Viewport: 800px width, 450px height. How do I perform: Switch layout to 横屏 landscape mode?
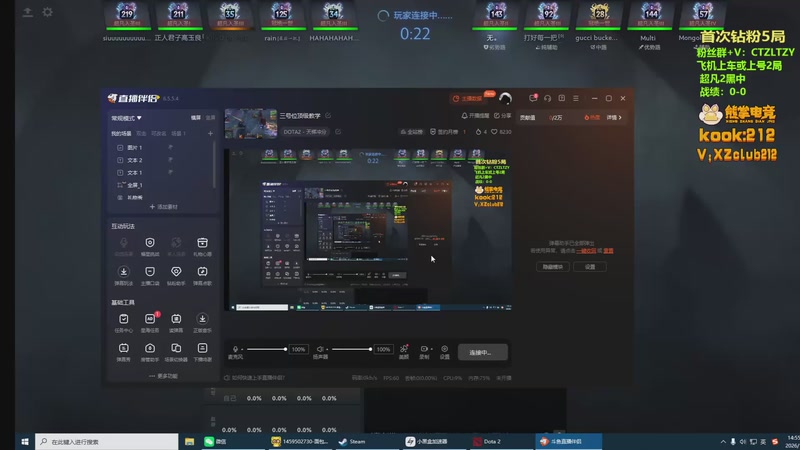[x=196, y=118]
